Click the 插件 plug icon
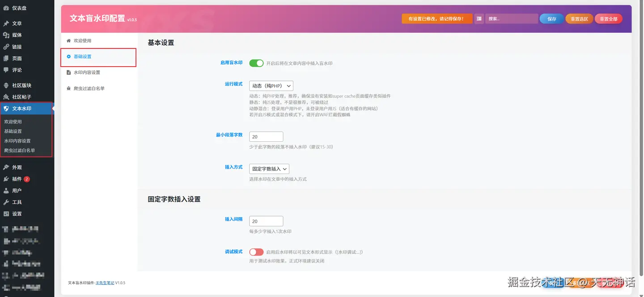 point(6,179)
